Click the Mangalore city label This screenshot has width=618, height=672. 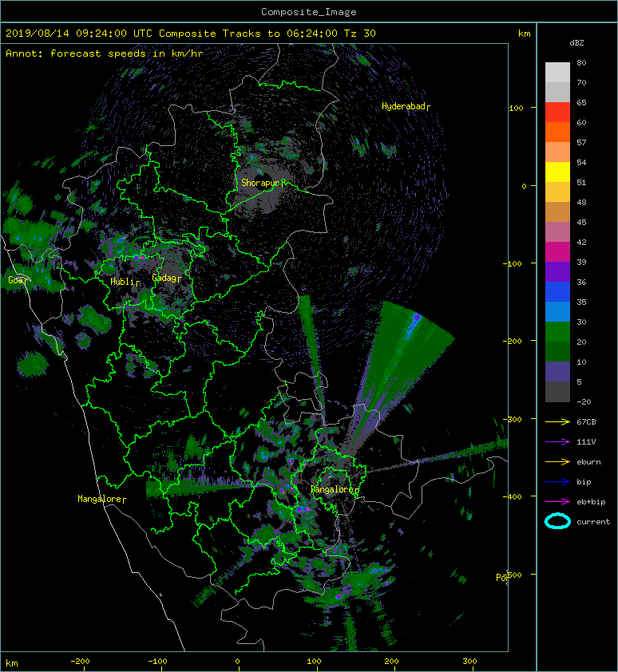pos(100,499)
